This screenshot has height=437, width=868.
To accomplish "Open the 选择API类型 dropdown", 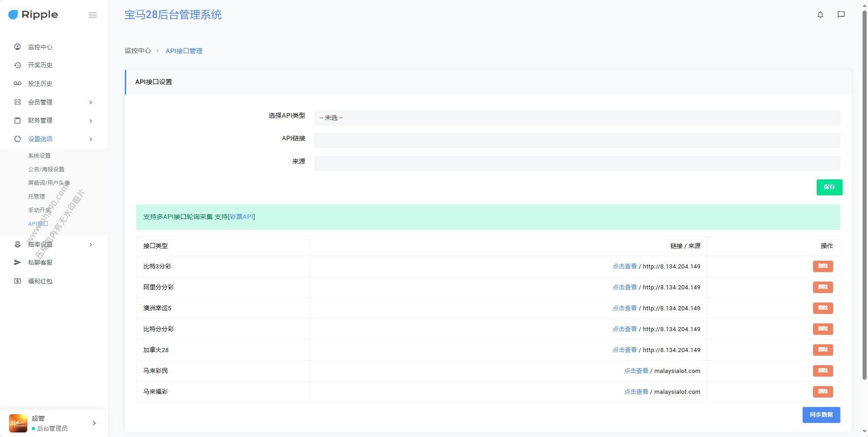I will tap(577, 118).
